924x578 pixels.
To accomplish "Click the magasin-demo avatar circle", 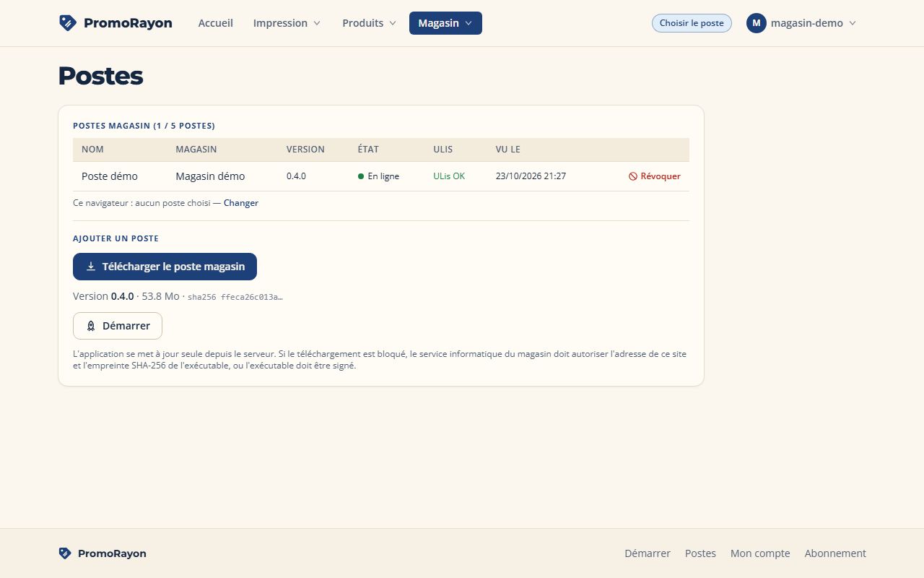I will click(x=756, y=23).
